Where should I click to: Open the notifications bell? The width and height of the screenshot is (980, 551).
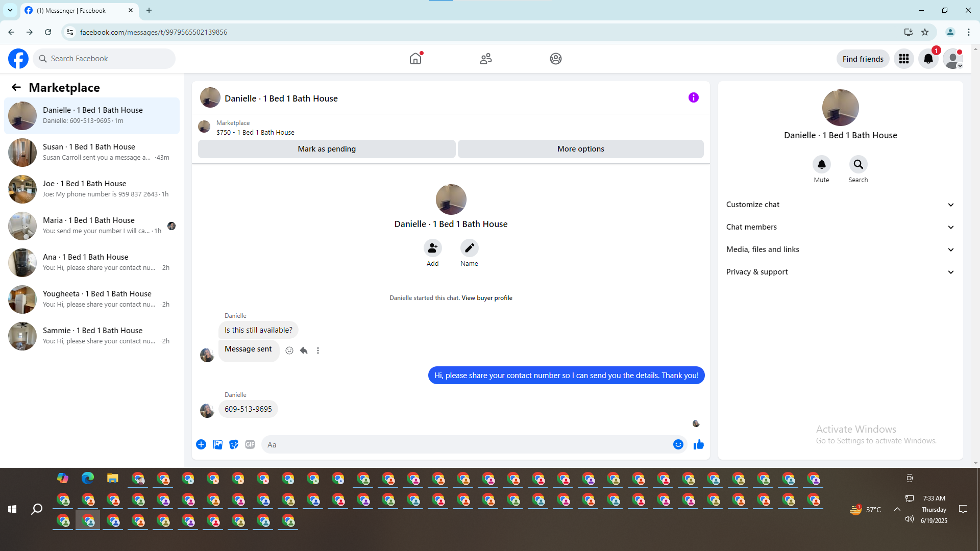coord(928,59)
